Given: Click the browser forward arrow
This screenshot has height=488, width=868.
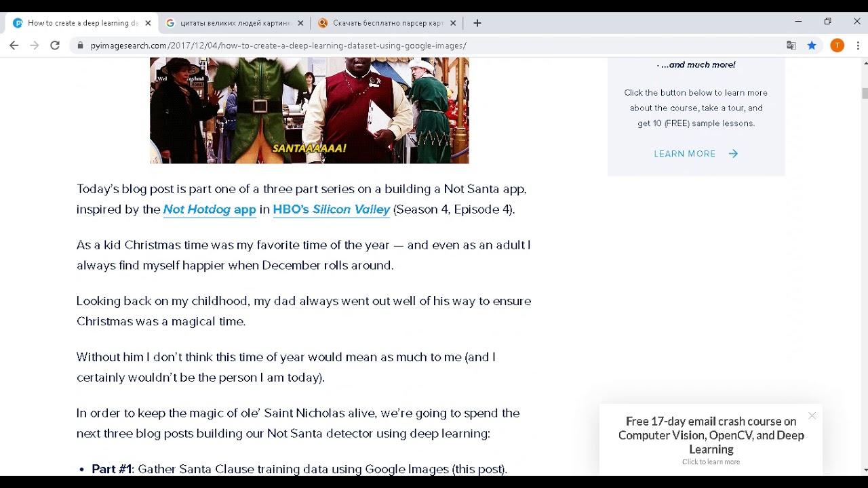Looking at the screenshot, I should pyautogui.click(x=35, y=45).
